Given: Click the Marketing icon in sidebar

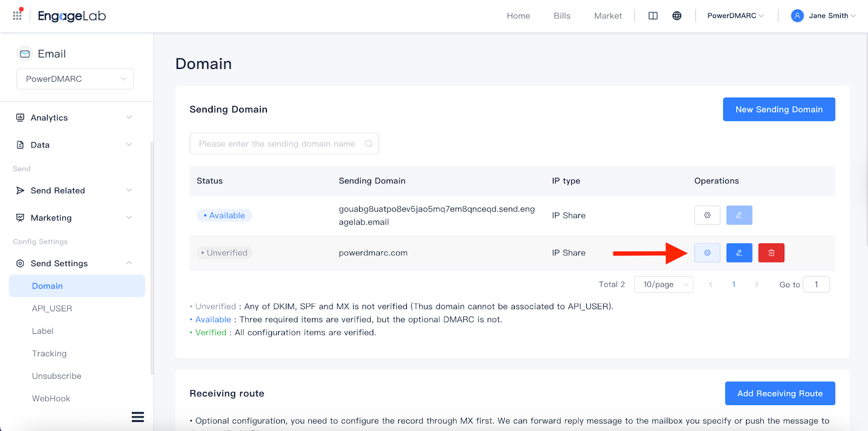Looking at the screenshot, I should pos(20,217).
